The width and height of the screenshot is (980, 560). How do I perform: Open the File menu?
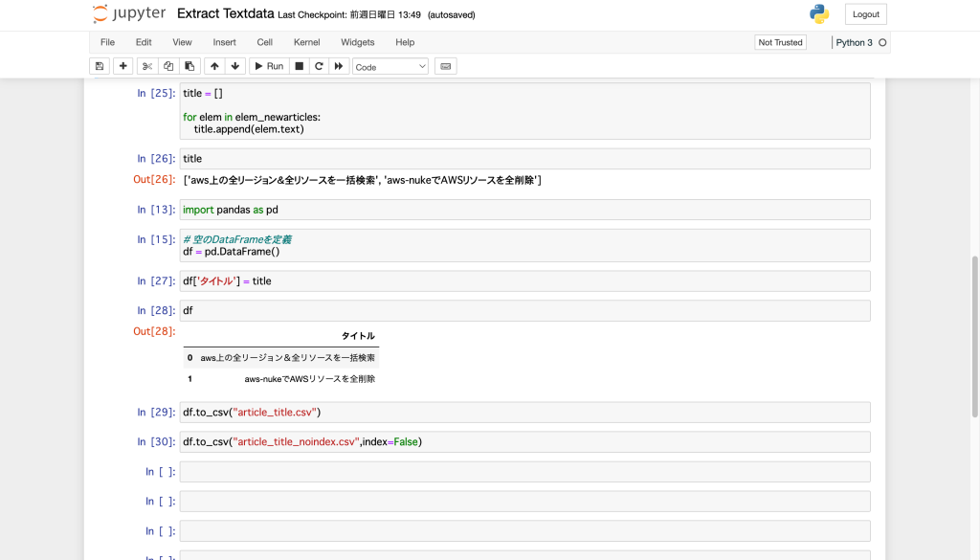tap(107, 42)
